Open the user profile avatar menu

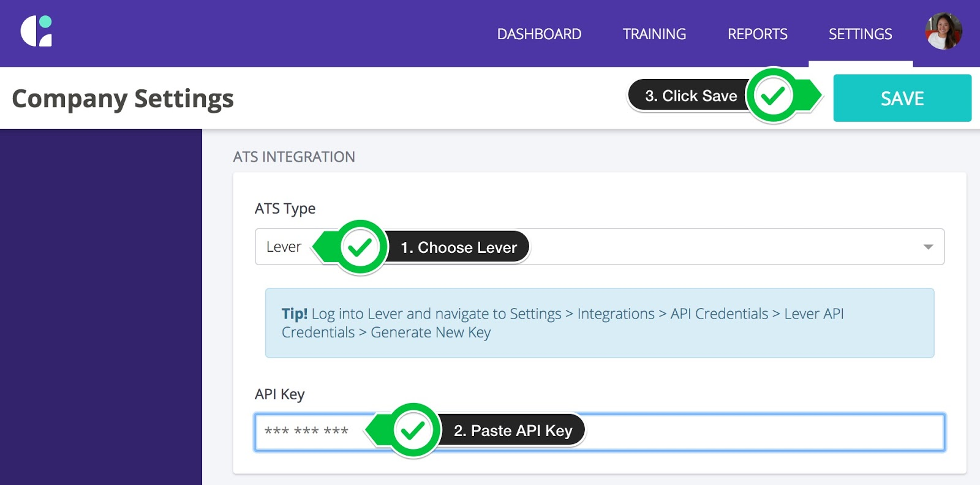943,31
